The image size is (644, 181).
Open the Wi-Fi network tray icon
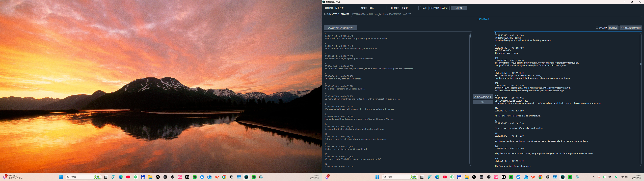(622, 177)
